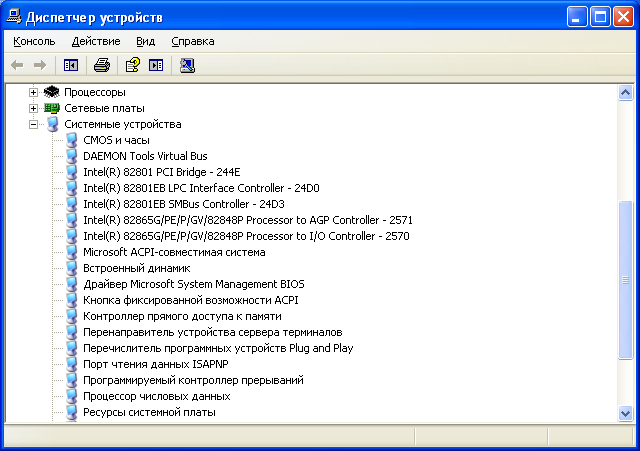Expand the Процессоры node
Screen dimensions: 640x451
[x=33, y=92]
